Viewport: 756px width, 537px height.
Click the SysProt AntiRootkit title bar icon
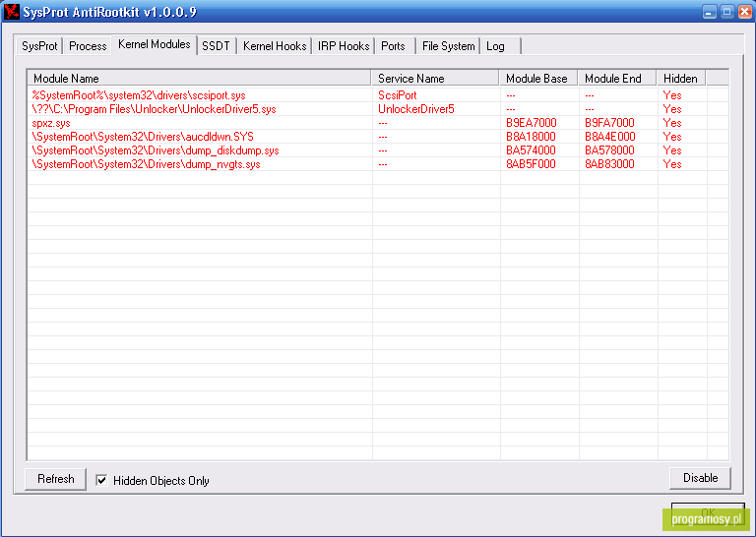(x=12, y=12)
